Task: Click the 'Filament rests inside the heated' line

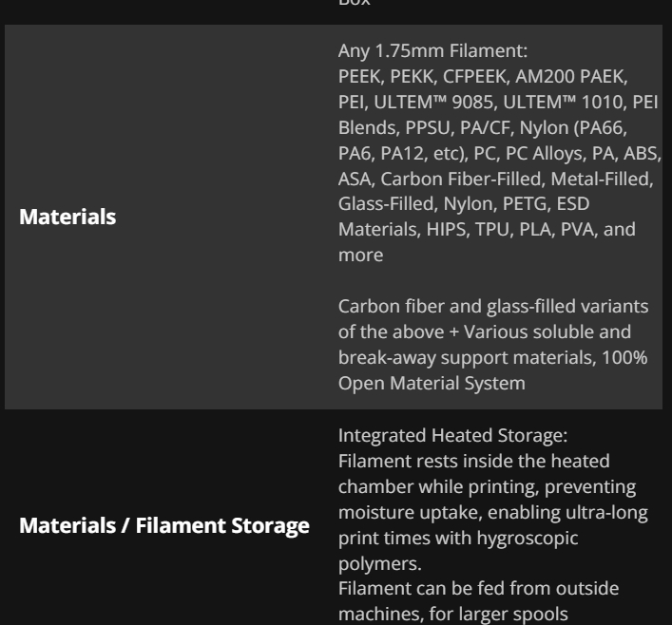Action: [x=474, y=462]
